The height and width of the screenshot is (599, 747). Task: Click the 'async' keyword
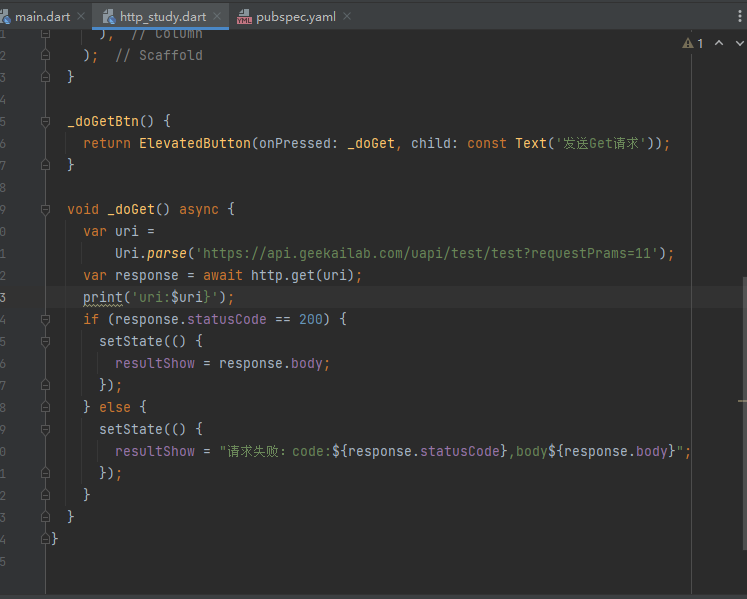tap(199, 210)
